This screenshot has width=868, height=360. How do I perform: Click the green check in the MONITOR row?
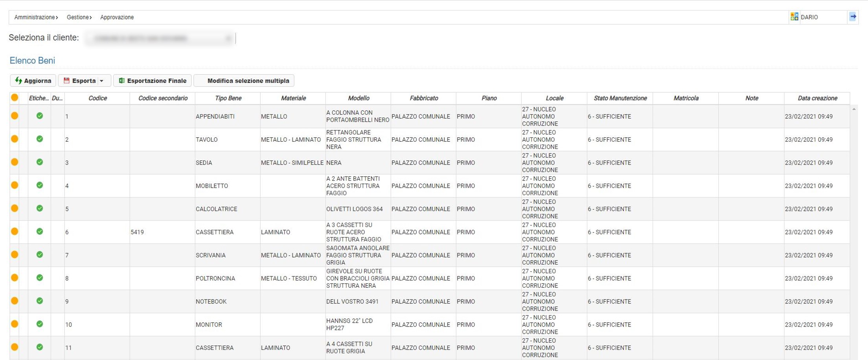[x=40, y=324]
